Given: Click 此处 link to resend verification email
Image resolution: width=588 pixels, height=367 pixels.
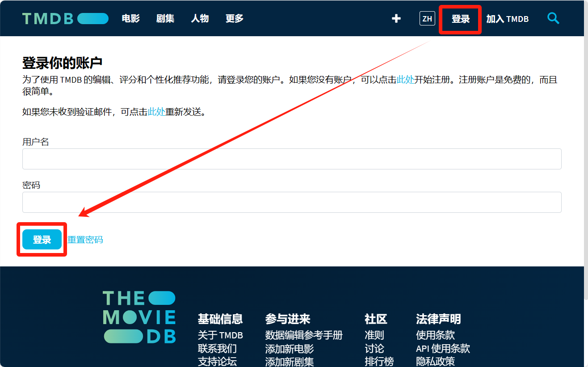Looking at the screenshot, I should click(156, 112).
